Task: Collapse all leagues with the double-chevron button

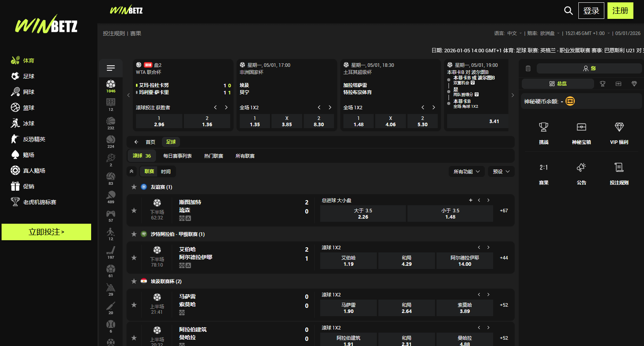Action: coord(132,171)
